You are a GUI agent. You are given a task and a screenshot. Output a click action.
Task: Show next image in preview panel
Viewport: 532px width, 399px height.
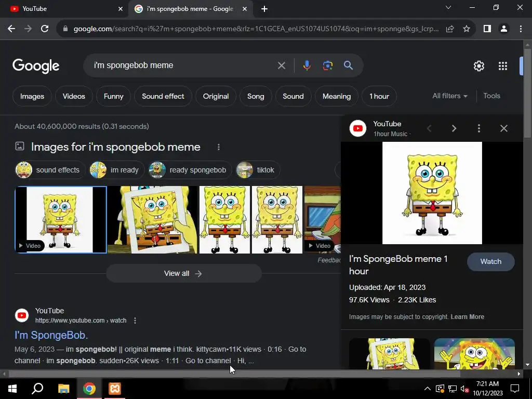coord(454,128)
